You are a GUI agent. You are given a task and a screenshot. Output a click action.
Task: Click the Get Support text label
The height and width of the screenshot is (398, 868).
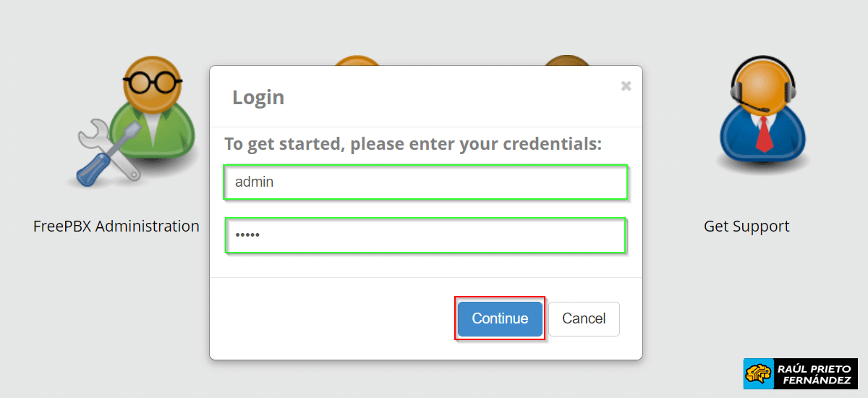pyautogui.click(x=746, y=226)
